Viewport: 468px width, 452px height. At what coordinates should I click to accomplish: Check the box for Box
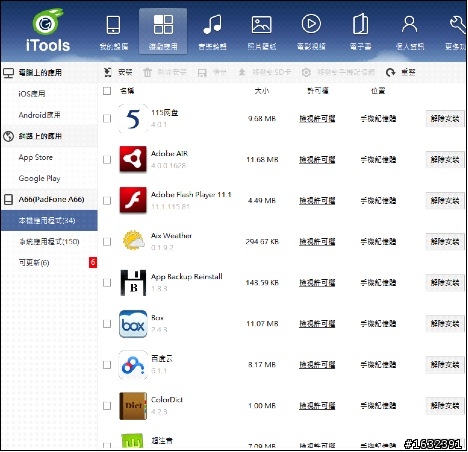click(107, 324)
